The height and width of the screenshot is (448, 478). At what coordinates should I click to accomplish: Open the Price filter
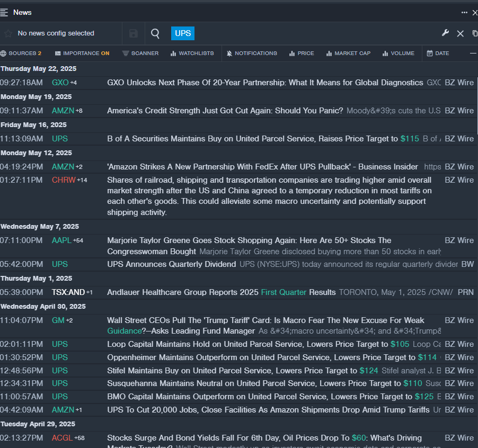pyautogui.click(x=302, y=53)
